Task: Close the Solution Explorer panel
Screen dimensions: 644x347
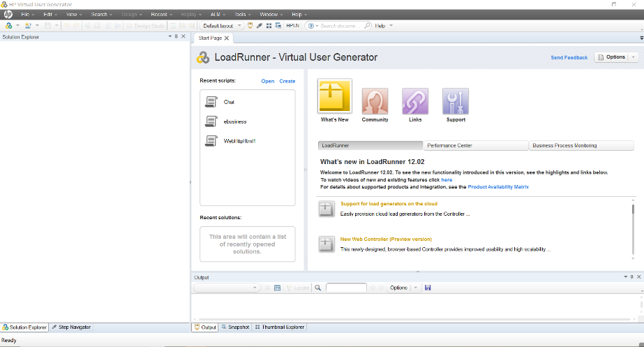Action: pos(184,36)
